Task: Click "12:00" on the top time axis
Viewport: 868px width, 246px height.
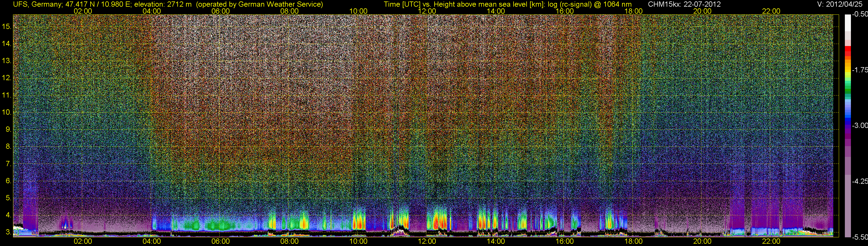Action: (x=427, y=11)
